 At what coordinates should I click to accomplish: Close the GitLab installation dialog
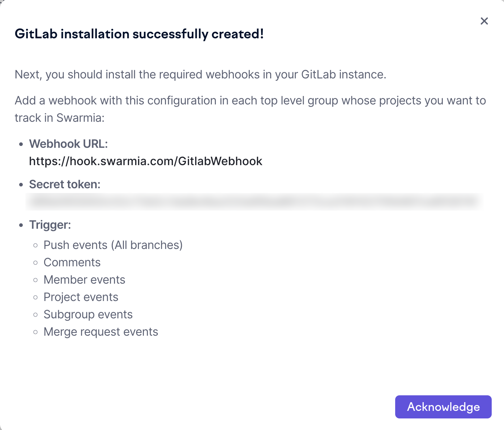(x=484, y=21)
